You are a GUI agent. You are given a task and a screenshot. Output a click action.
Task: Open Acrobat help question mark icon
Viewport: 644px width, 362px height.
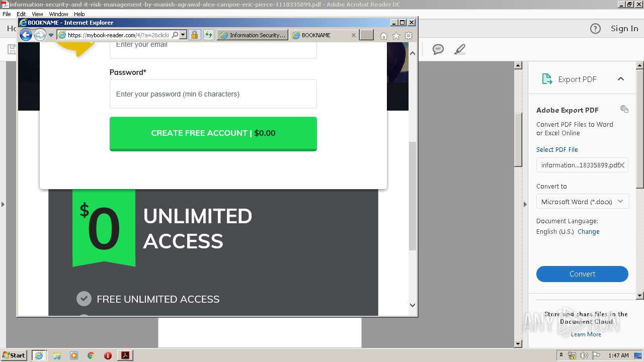(595, 29)
